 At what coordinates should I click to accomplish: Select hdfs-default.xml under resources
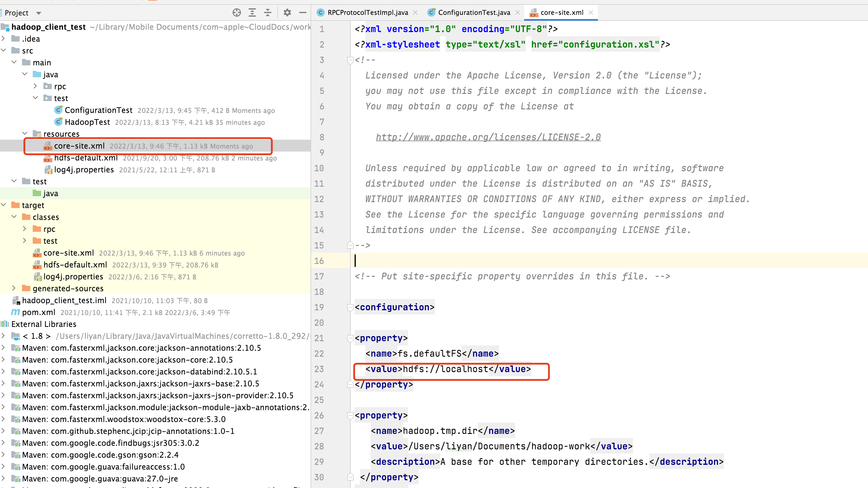pos(86,158)
